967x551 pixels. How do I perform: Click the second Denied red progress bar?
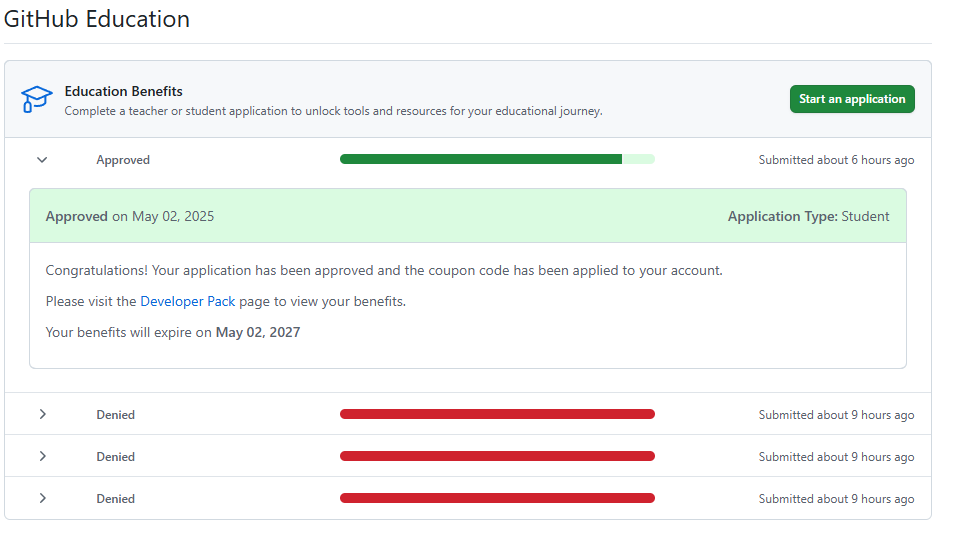[497, 456]
